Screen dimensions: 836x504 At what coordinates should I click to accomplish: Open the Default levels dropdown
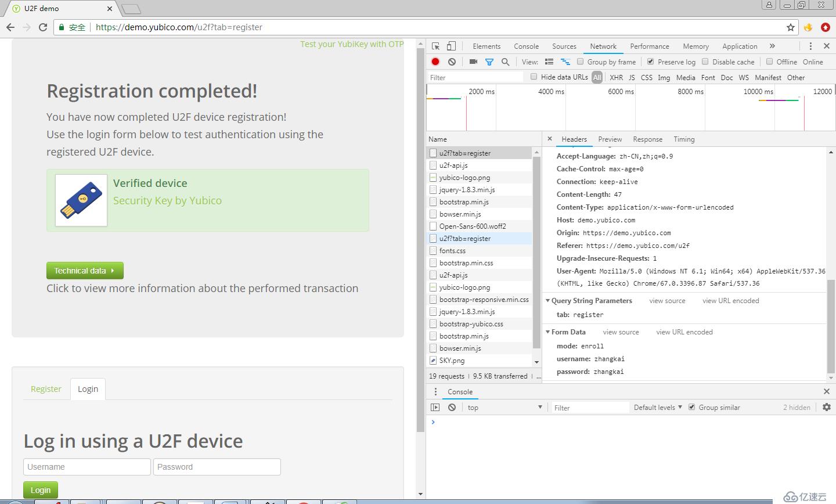tap(658, 407)
